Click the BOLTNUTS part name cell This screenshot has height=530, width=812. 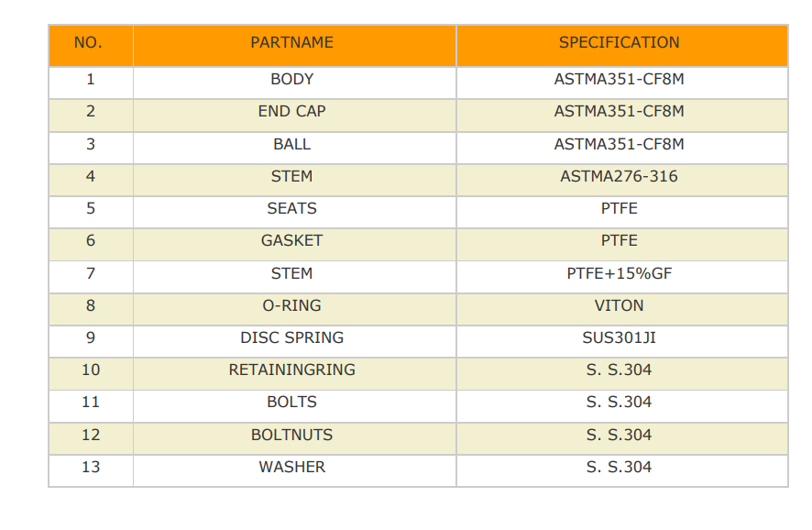(x=295, y=439)
